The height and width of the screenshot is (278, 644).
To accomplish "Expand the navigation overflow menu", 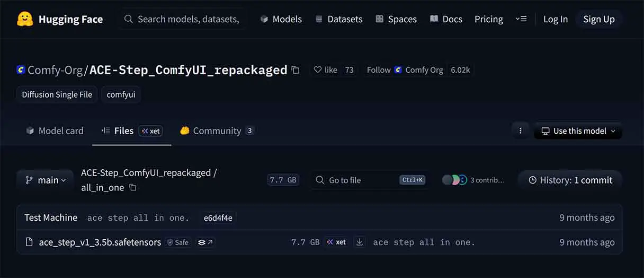I will (521, 19).
